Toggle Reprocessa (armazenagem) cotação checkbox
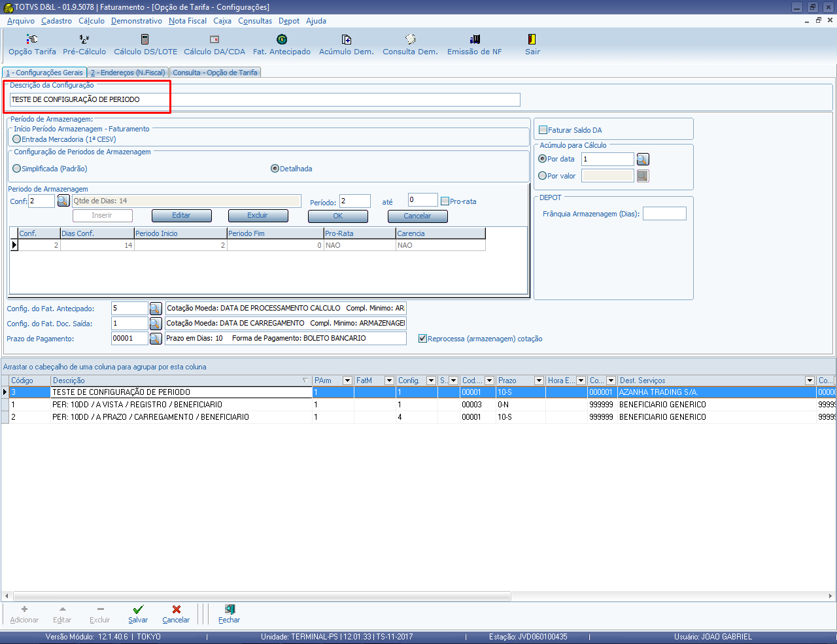The image size is (837, 644). click(x=422, y=339)
